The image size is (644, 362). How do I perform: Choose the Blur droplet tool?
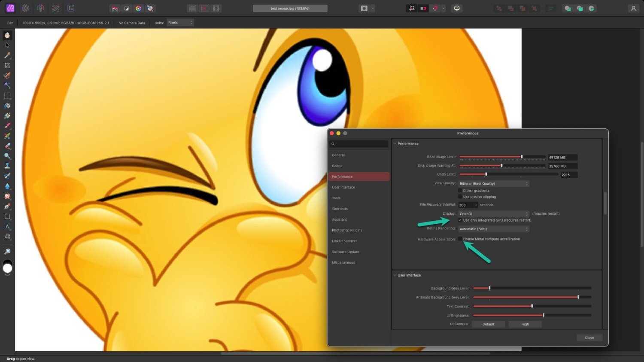(x=7, y=186)
